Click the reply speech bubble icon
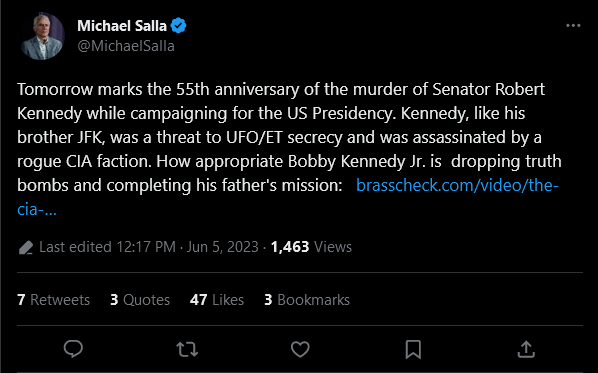This screenshot has width=598, height=373. [73, 349]
